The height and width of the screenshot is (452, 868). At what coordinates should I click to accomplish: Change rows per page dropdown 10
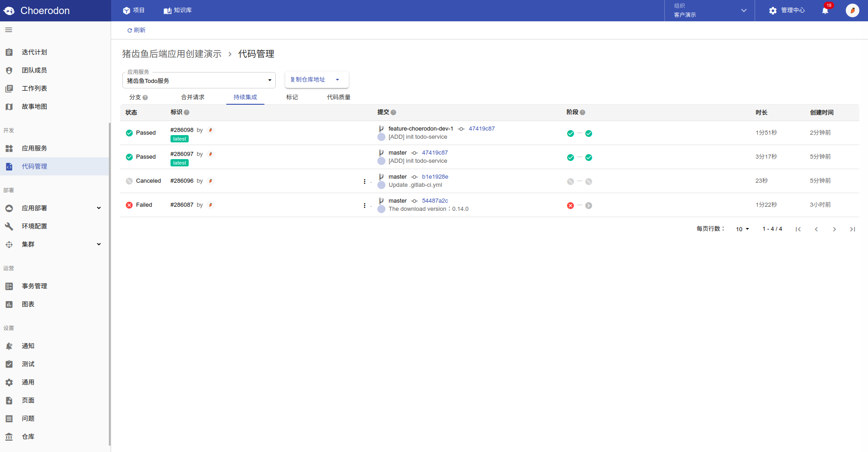pos(742,229)
